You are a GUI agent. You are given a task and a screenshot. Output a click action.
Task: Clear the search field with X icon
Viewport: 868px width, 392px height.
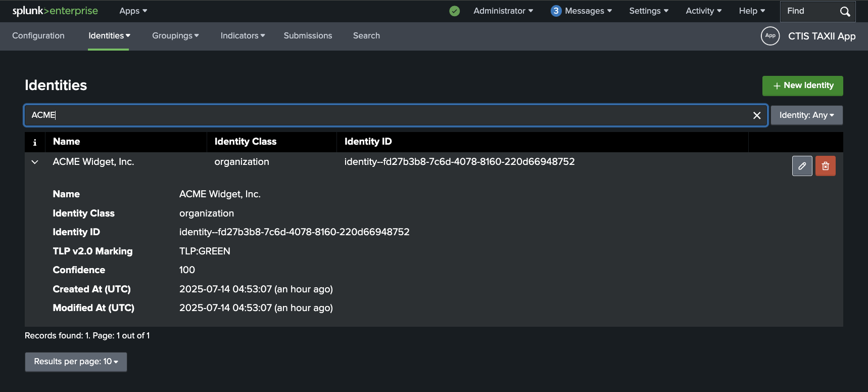(x=756, y=115)
